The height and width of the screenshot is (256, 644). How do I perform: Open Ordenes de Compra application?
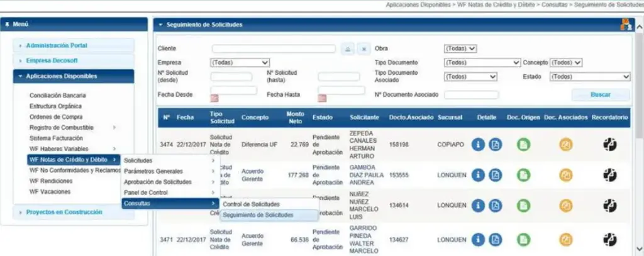tap(56, 117)
